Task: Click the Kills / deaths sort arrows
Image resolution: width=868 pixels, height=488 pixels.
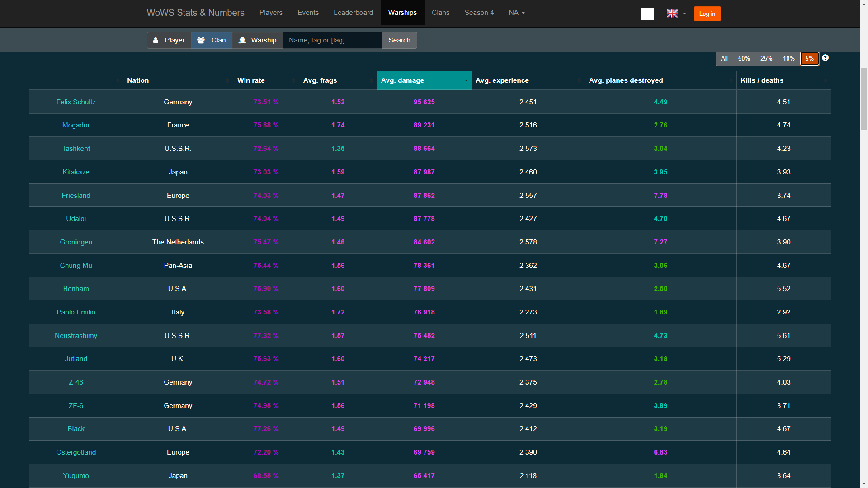Action: (826, 80)
